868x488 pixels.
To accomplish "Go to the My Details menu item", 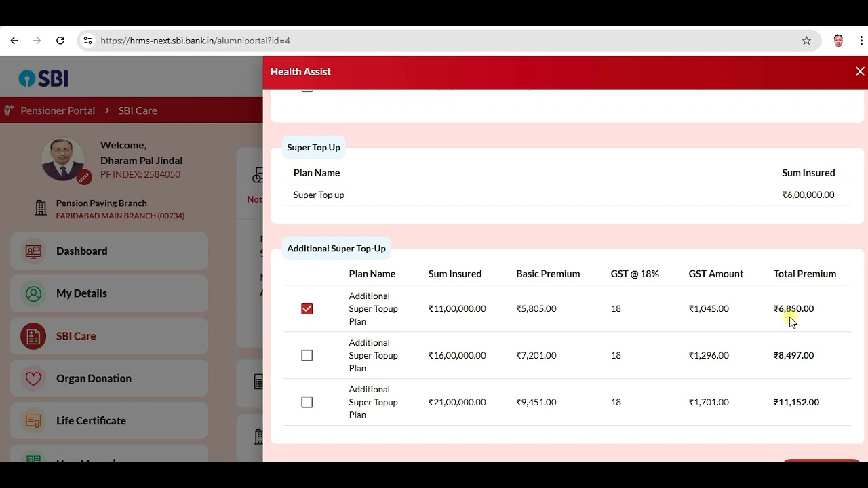I will click(109, 293).
